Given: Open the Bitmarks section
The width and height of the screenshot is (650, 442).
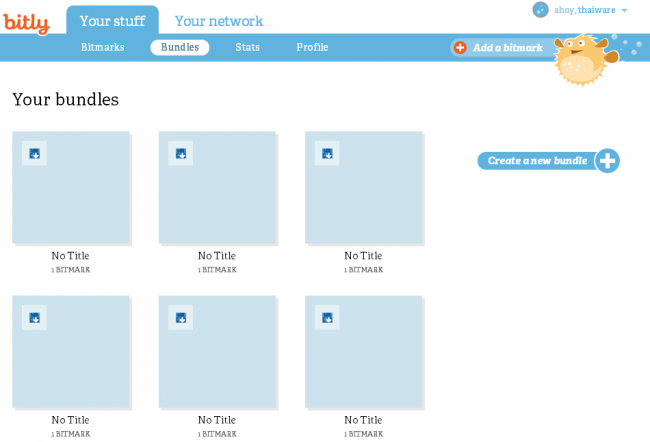Looking at the screenshot, I should click(102, 47).
